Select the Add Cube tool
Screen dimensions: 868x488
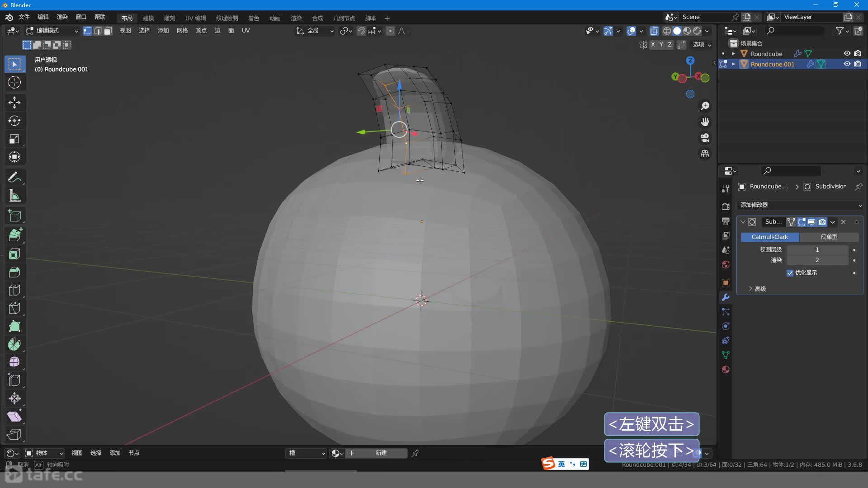click(14, 216)
